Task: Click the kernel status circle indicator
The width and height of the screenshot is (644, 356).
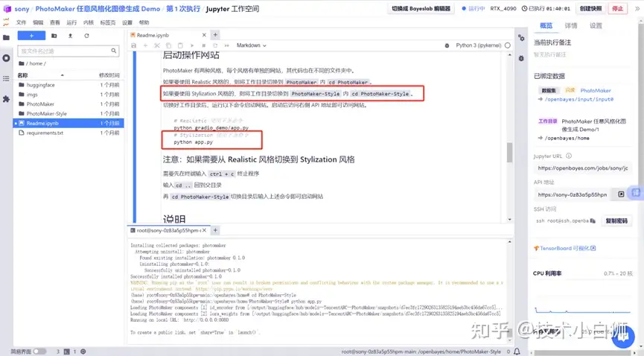Action: (508, 45)
